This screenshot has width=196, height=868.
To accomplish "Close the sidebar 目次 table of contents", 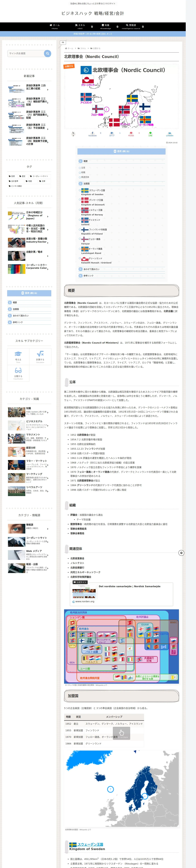I will [29, 293].
